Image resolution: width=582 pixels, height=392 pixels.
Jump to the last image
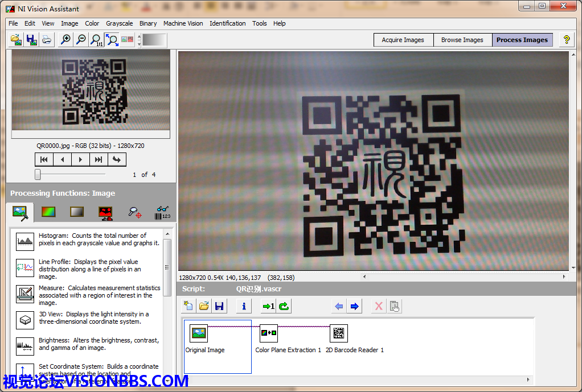[99, 159]
